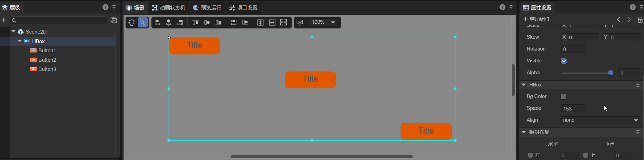The height and width of the screenshot is (160, 644).
Task: Switch to the 动画状态机 tab
Action: 169,7
